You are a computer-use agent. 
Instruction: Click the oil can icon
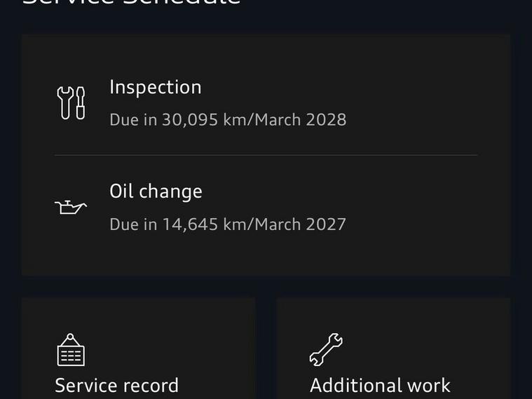pos(71,207)
